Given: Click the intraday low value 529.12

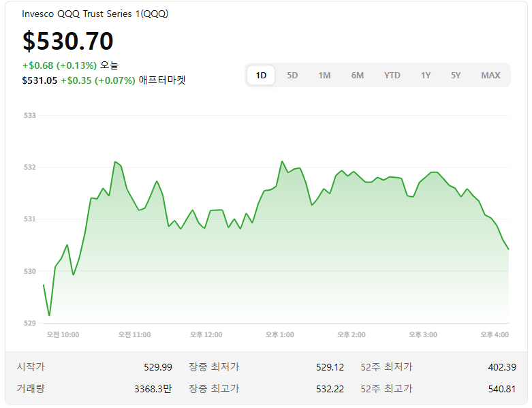Looking at the screenshot, I should tap(330, 367).
